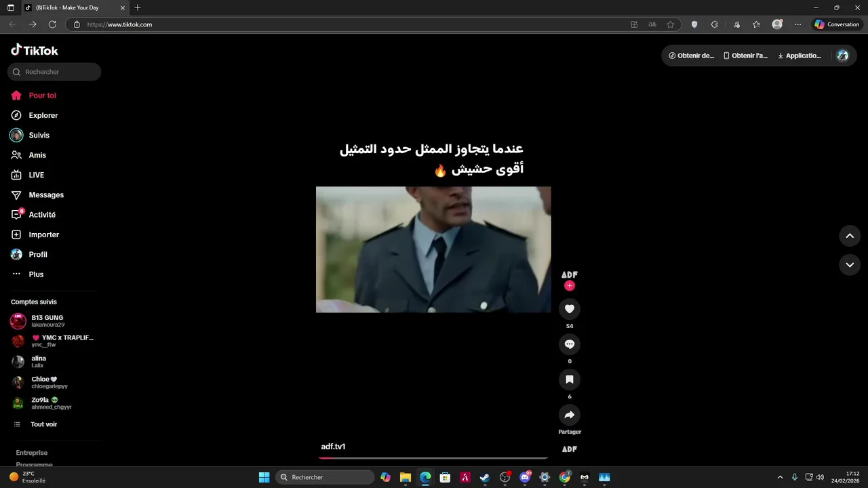Screen dimensions: 868x488
Task: Show hidden system tray icons
Action: tap(780, 477)
